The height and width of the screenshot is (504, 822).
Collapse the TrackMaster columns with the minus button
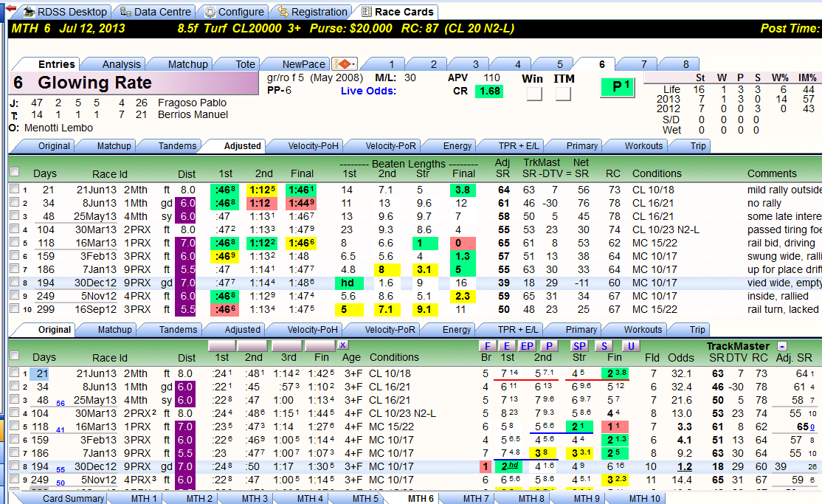click(x=781, y=346)
